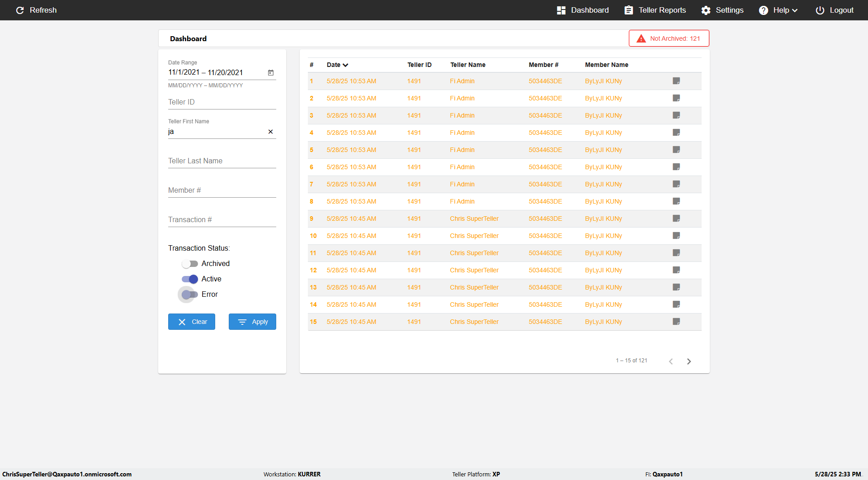
Task: Click the note icon in row 5
Action: (676, 150)
